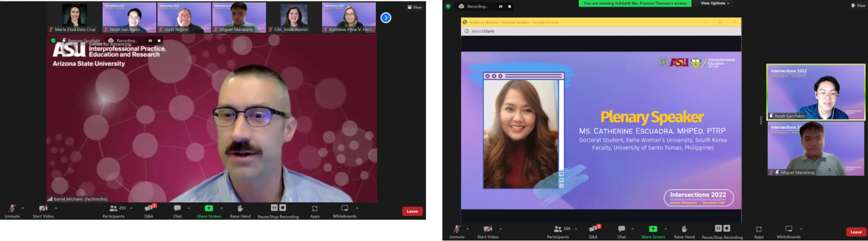Expand audio options arrow beside Unmute, left window
The image size is (868, 241).
click(23, 208)
